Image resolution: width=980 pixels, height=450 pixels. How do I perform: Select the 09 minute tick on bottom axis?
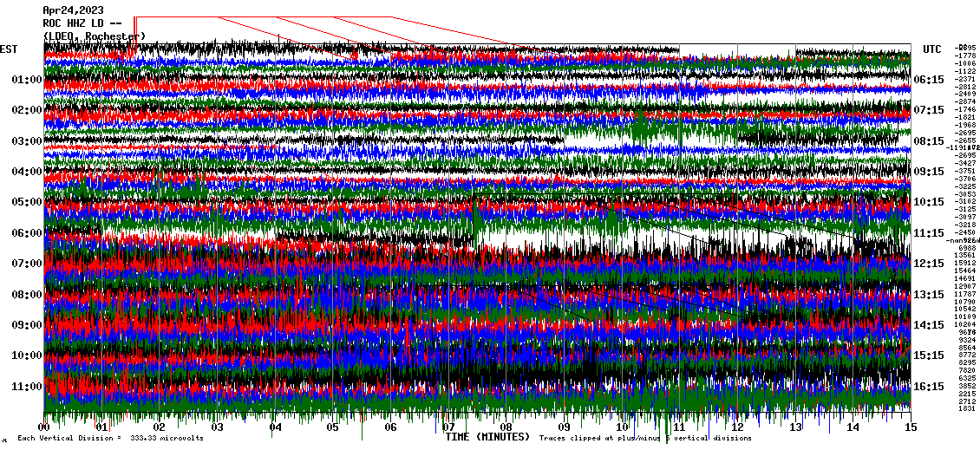564,427
